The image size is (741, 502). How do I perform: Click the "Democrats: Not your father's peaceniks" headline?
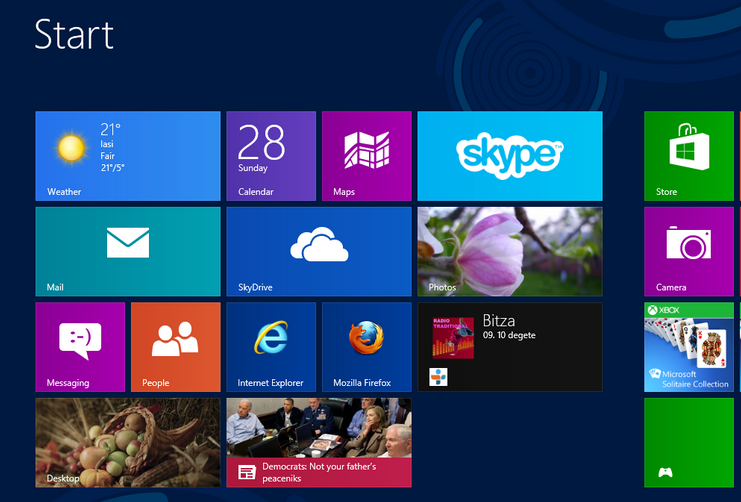(x=319, y=472)
